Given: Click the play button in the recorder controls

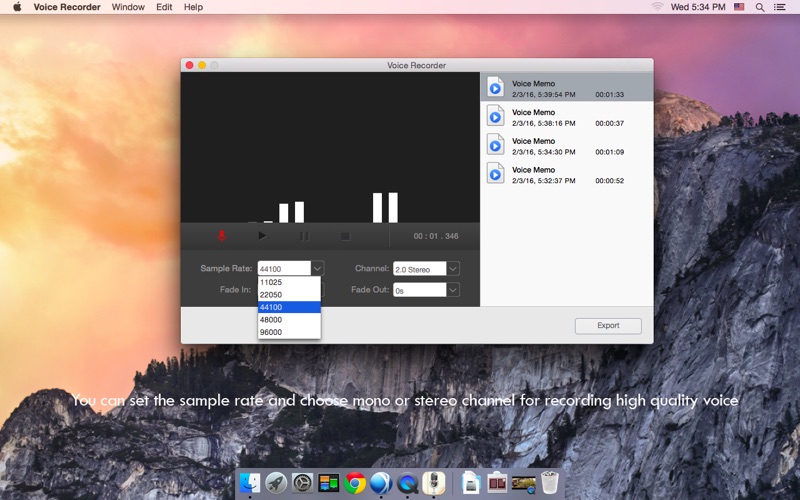Looking at the screenshot, I should click(262, 236).
